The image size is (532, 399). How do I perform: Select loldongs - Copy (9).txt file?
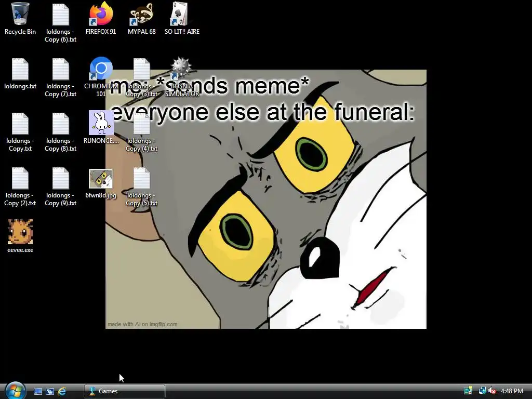[60, 187]
